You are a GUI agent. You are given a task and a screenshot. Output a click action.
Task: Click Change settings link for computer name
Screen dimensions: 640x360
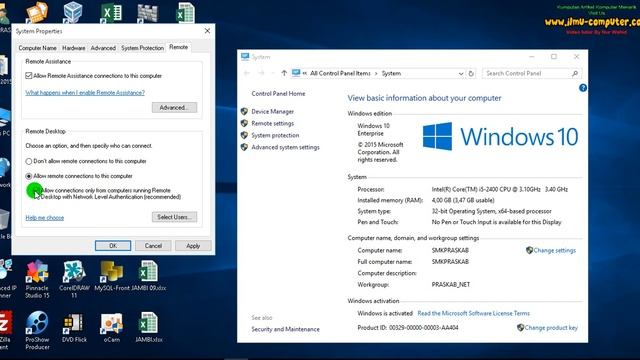(554, 250)
